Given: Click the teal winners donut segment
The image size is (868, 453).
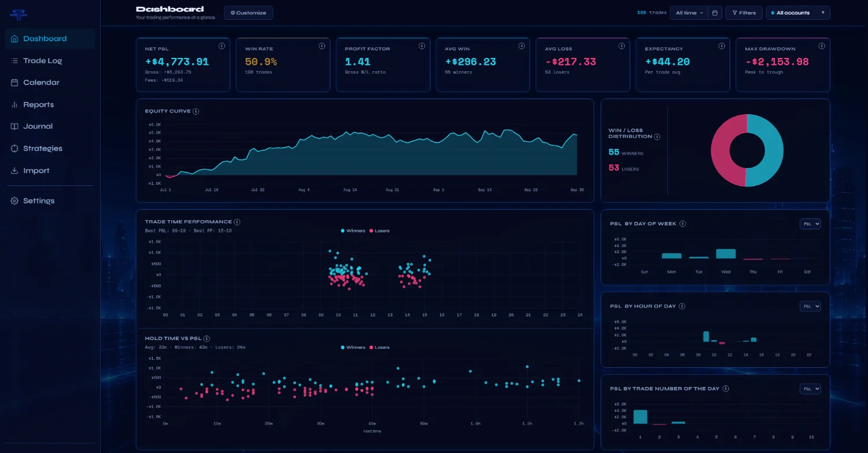Looking at the screenshot, I should (x=774, y=151).
